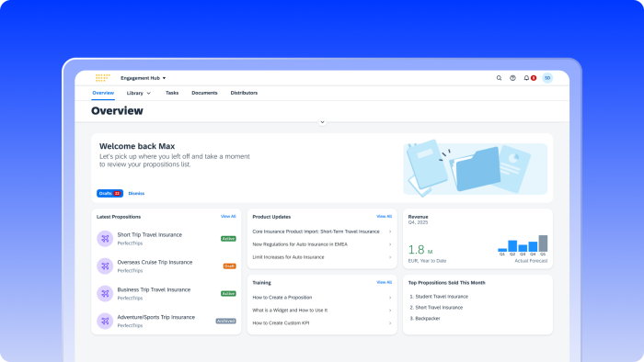
Task: Open What is a Widget and How to Use It
Action: pos(290,311)
